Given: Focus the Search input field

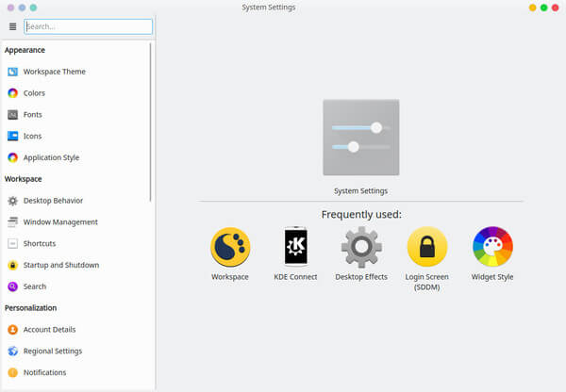Looking at the screenshot, I should [x=89, y=26].
